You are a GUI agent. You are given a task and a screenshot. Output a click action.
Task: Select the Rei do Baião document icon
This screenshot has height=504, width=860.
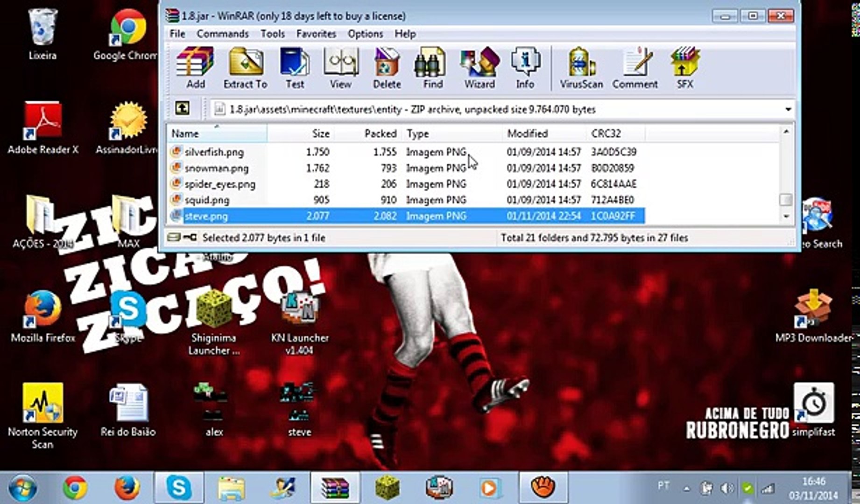point(128,411)
